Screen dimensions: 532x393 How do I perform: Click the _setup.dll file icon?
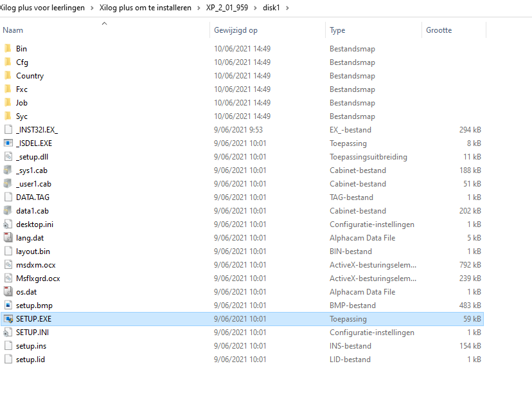[x=8, y=156]
